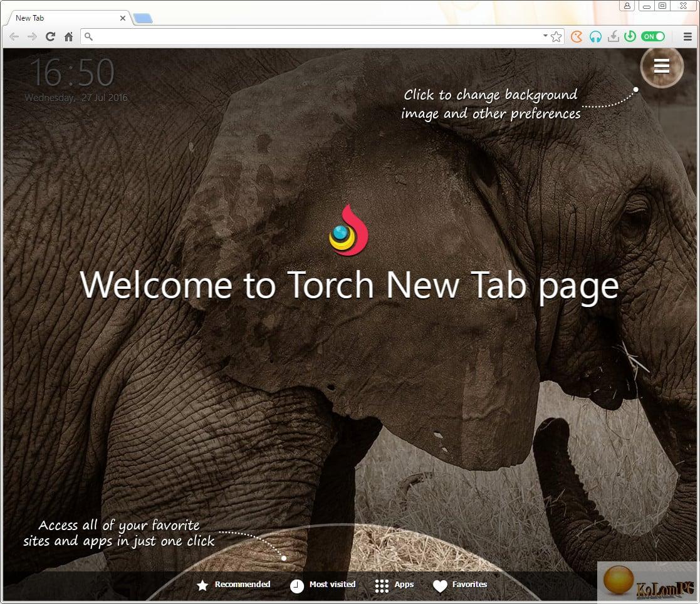Image resolution: width=700 pixels, height=604 pixels.
Task: Bookmark this page with the star icon
Action: [556, 36]
